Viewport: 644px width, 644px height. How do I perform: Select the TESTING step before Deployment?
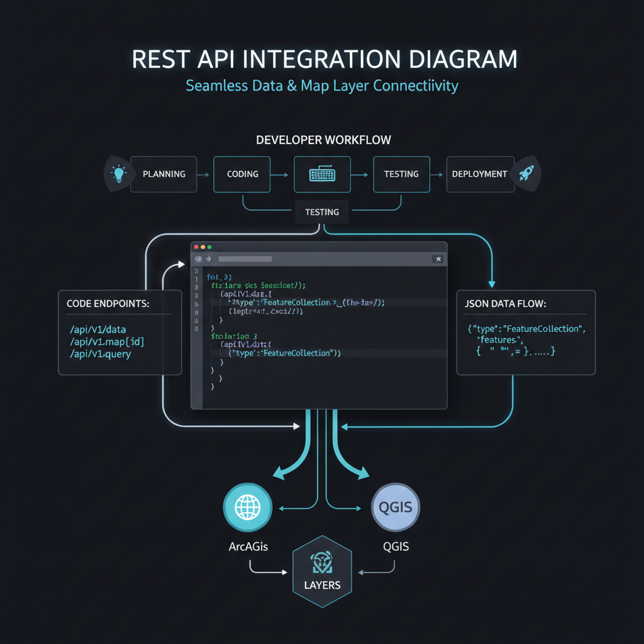point(401,174)
